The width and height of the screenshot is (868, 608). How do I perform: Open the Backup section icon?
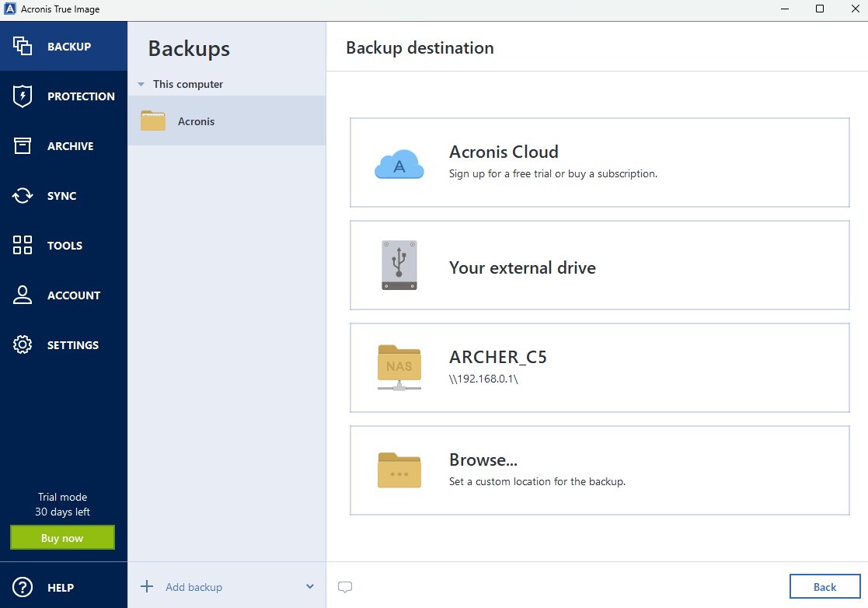click(x=22, y=46)
